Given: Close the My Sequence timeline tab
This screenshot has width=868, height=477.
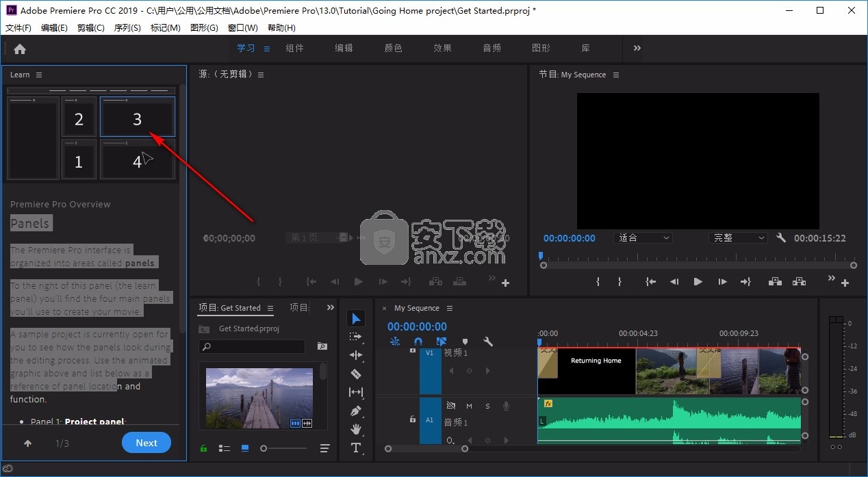Looking at the screenshot, I should click(x=384, y=308).
